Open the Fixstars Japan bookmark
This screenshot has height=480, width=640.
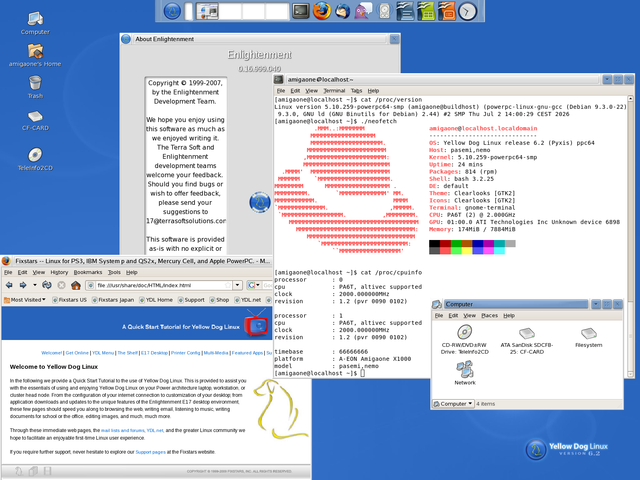[113, 300]
